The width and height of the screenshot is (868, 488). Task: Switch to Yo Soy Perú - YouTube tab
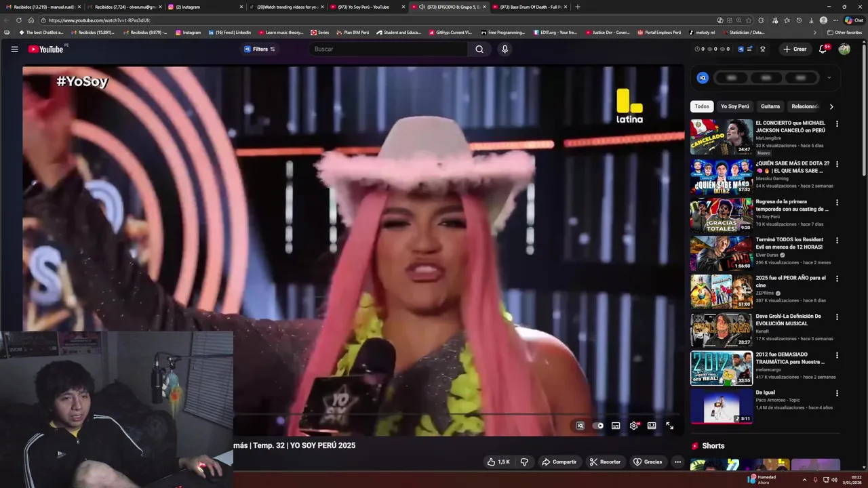click(367, 7)
